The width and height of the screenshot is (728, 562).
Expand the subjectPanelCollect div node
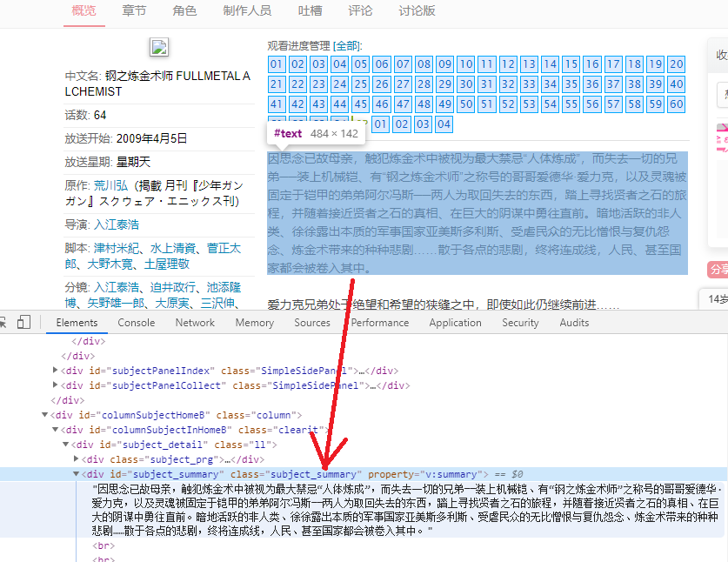coord(56,385)
